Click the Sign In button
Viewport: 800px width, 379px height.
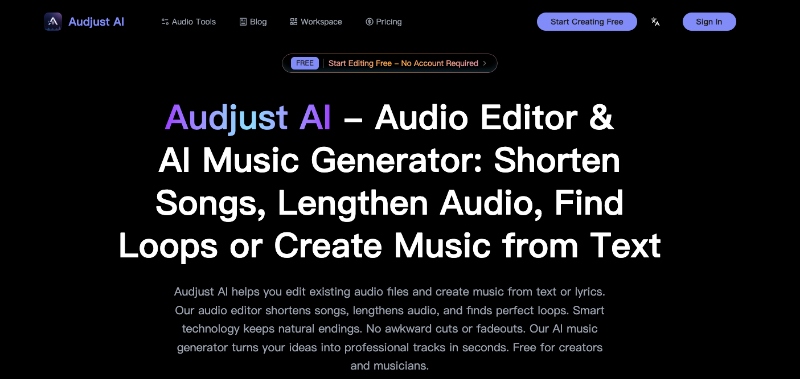point(709,22)
